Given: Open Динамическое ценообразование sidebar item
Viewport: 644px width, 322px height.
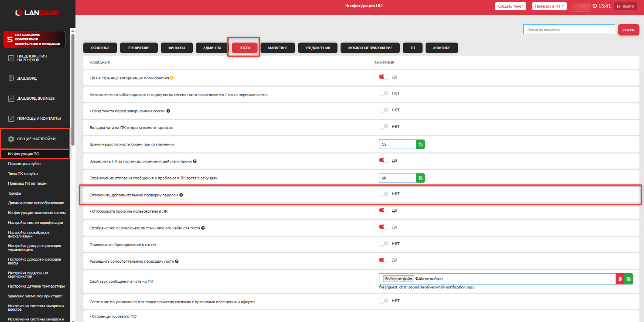Looking at the screenshot, I should point(36,203).
